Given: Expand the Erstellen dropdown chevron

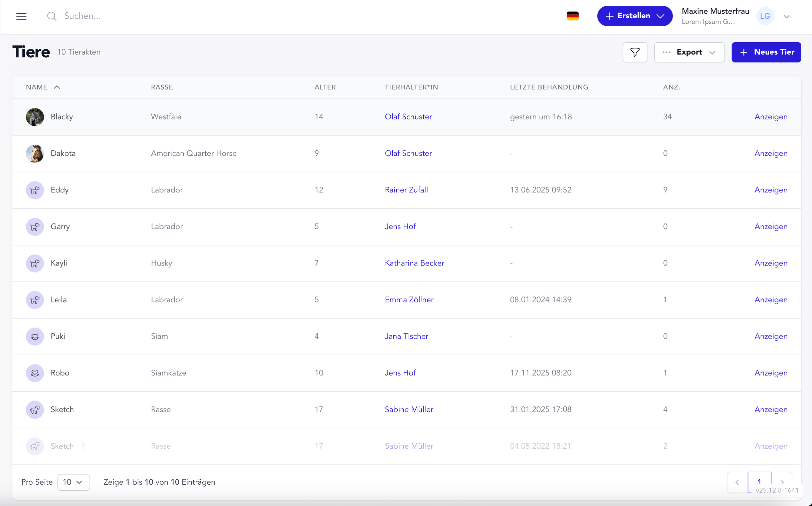Looking at the screenshot, I should [x=661, y=16].
